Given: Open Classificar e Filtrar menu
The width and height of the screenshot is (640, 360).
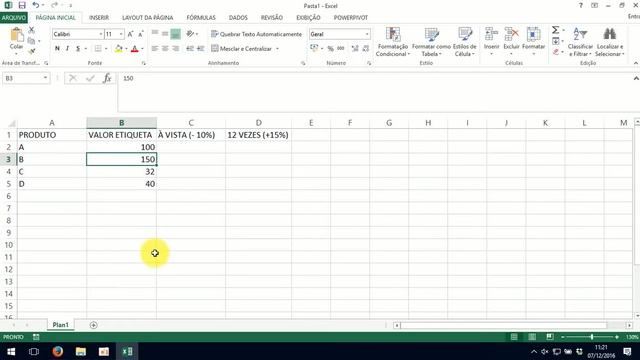Looking at the screenshot, I should click(x=580, y=42).
